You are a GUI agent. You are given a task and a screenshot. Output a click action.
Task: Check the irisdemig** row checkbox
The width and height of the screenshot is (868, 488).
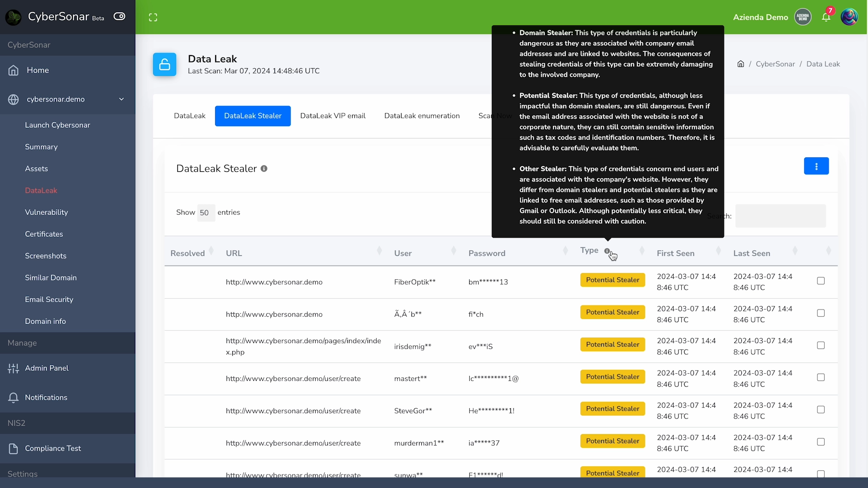[821, 346]
